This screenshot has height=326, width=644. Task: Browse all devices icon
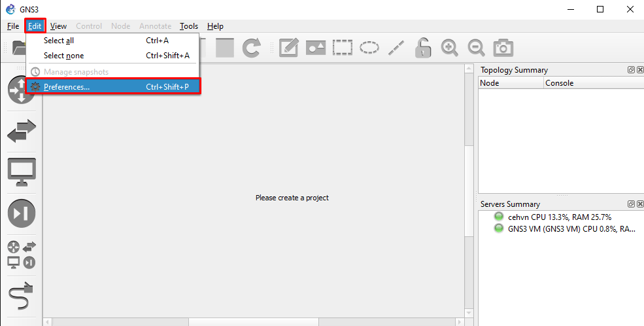tap(22, 255)
